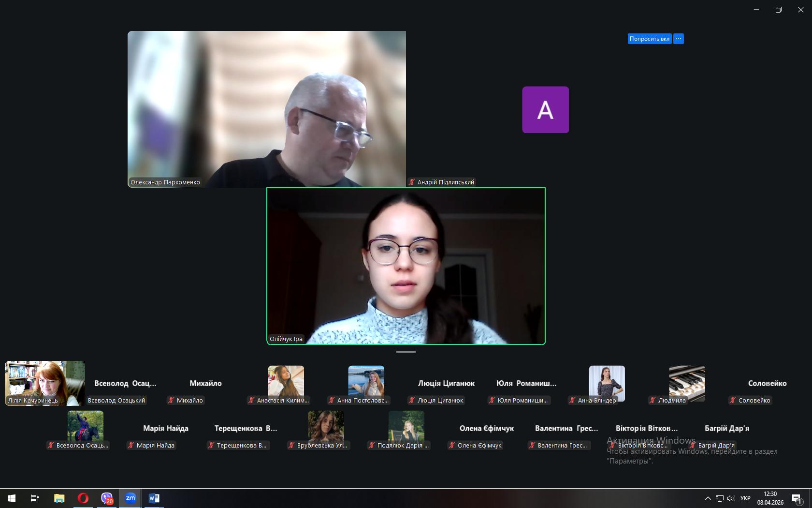Open the Windows Start menu
The image size is (812, 508).
pyautogui.click(x=12, y=498)
